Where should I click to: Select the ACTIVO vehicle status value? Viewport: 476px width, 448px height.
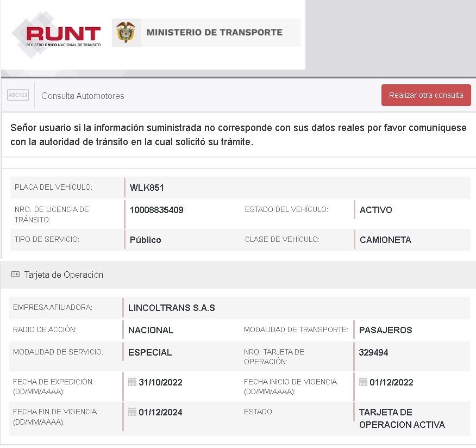[x=375, y=210]
